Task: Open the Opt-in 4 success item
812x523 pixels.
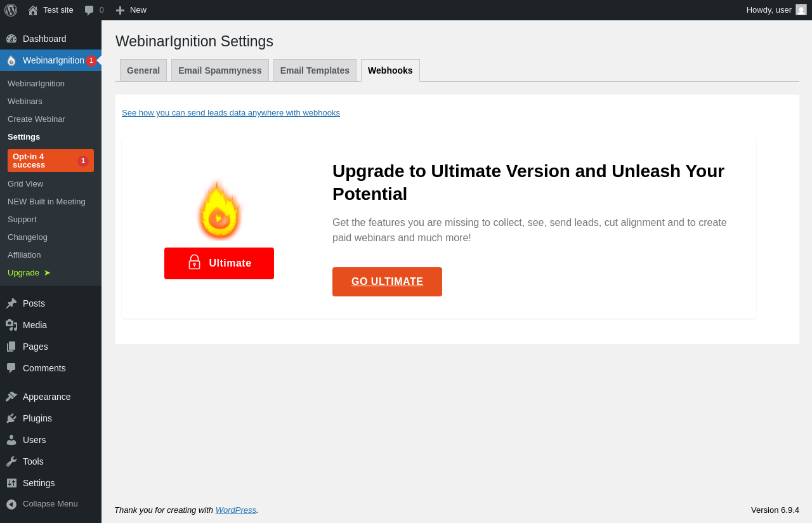Action: pyautogui.click(x=51, y=161)
